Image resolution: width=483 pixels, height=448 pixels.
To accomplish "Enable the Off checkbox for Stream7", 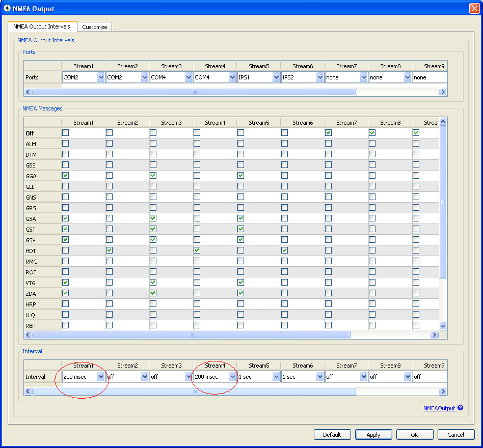I will tap(328, 133).
